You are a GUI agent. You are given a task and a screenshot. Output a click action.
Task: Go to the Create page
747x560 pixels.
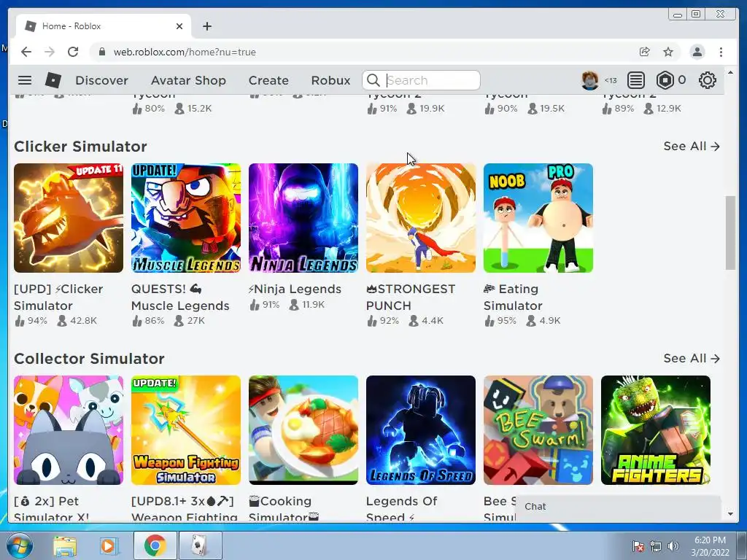click(268, 80)
